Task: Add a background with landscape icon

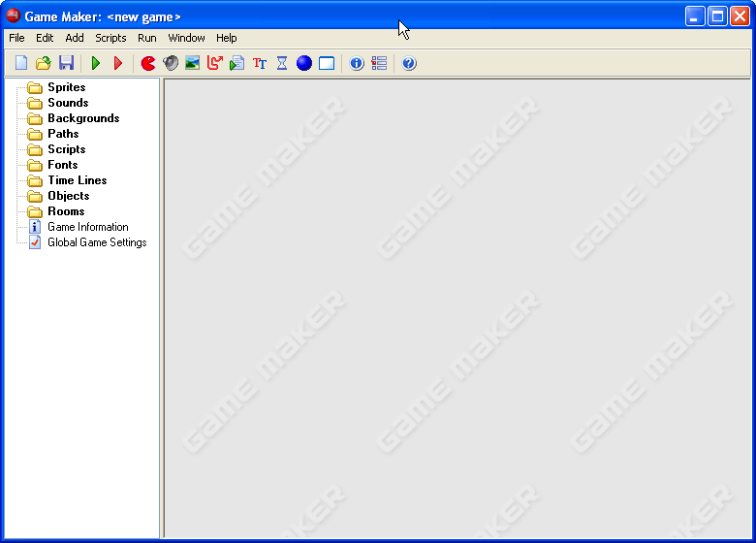Action: tap(192, 63)
